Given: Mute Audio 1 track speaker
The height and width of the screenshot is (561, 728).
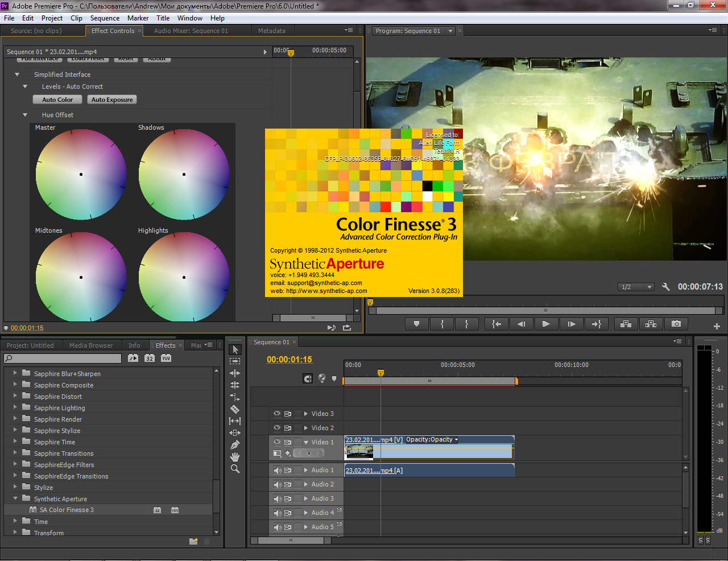Looking at the screenshot, I should point(278,471).
